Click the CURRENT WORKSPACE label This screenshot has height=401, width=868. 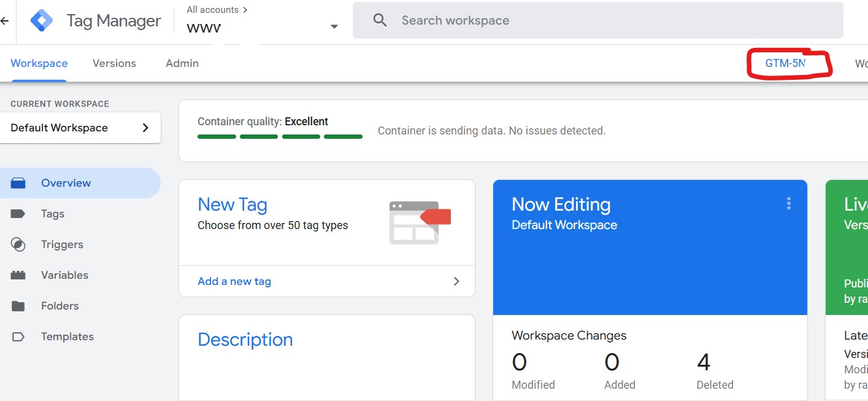[60, 104]
